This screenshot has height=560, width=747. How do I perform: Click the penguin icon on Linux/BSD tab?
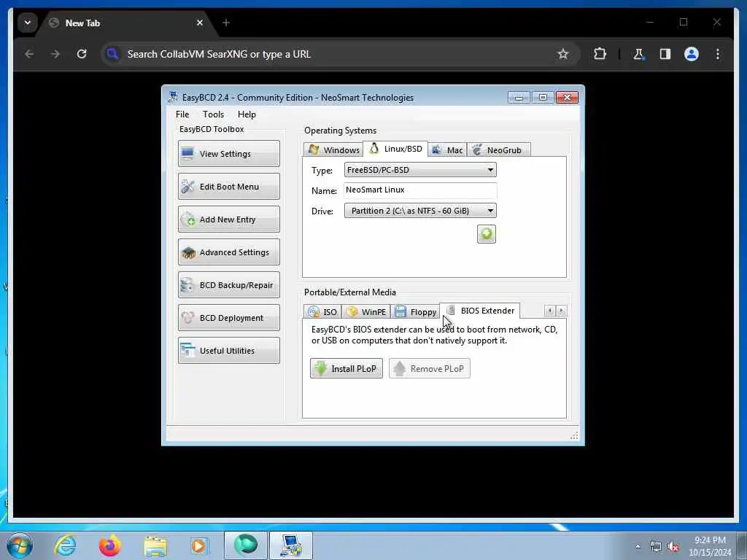[x=374, y=148]
